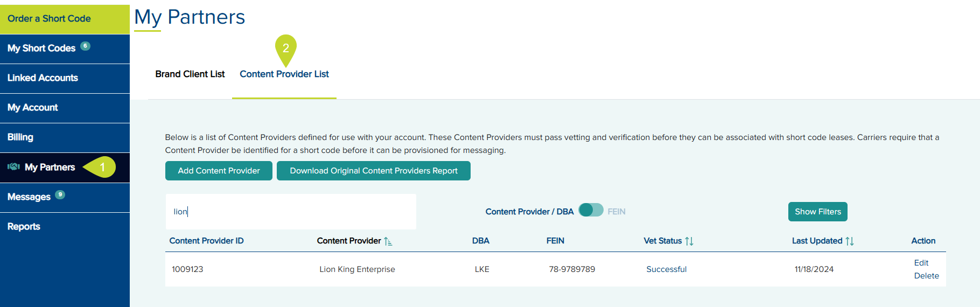Focus the search field containing 'lion'

(291, 212)
